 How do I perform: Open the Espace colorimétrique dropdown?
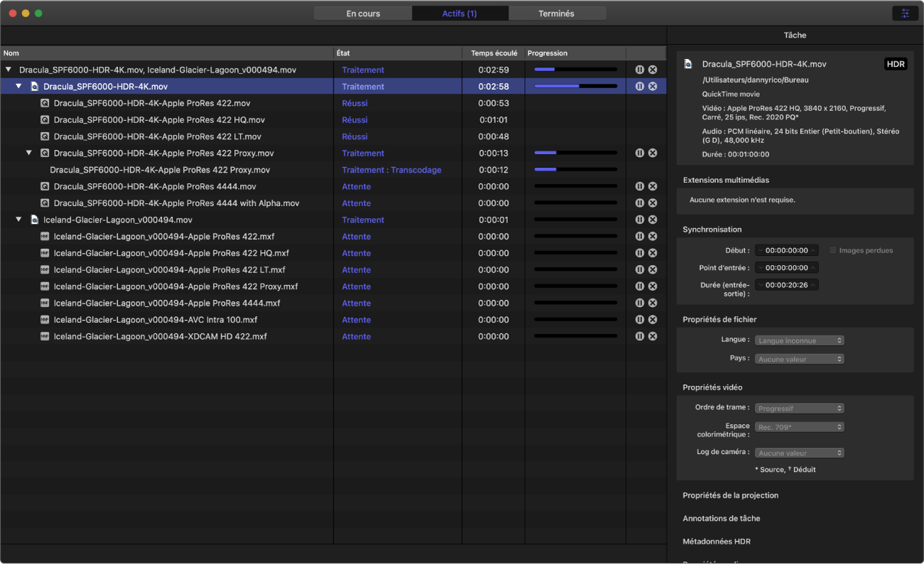[x=799, y=427]
